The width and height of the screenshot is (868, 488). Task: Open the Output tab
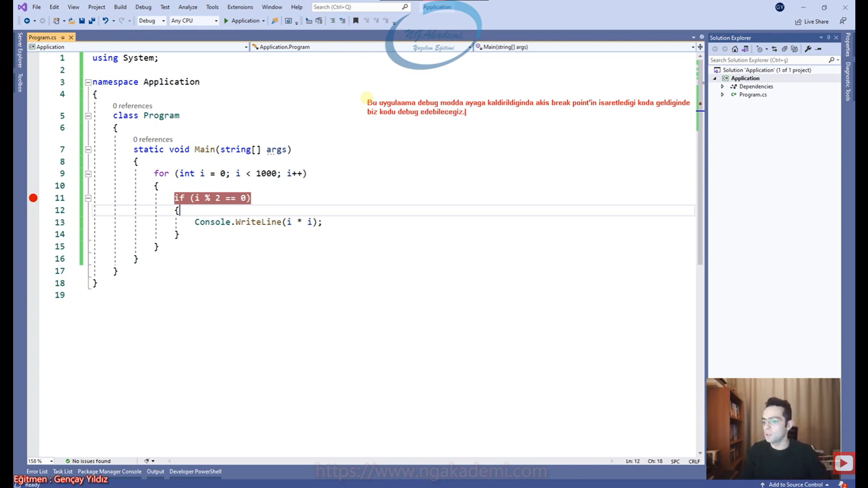pos(156,471)
